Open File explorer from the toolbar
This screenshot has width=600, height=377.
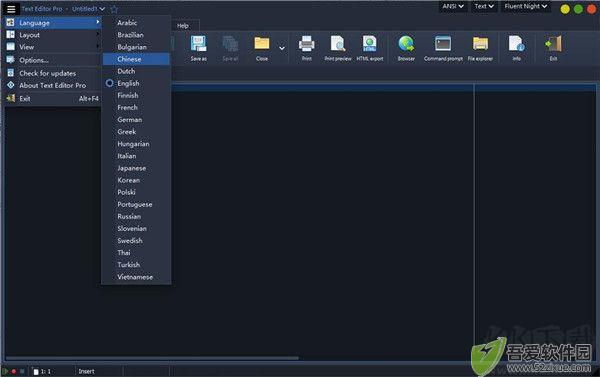point(480,48)
